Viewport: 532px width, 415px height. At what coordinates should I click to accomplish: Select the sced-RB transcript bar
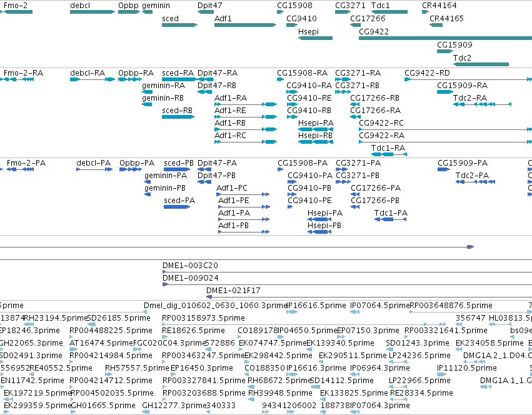[x=178, y=117]
